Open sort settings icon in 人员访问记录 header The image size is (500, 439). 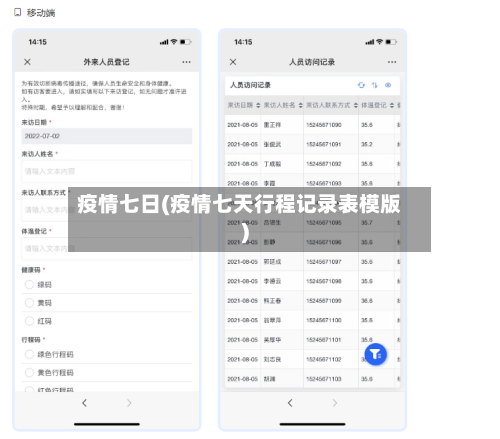375,85
